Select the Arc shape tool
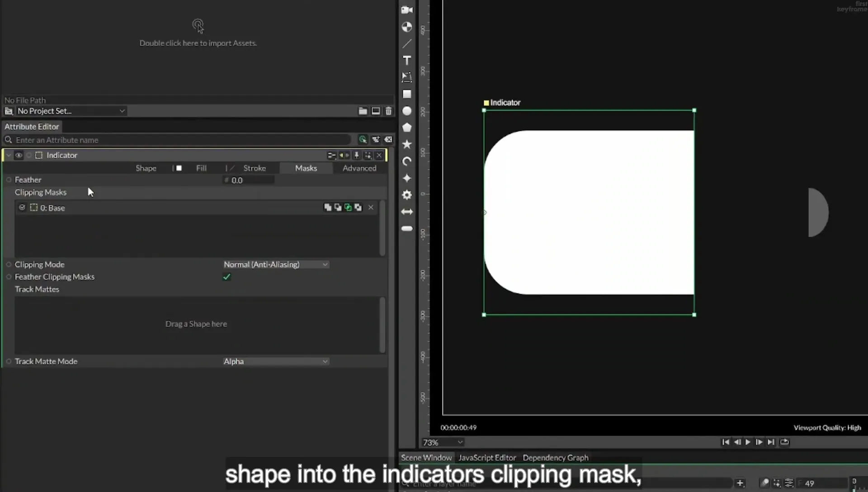The height and width of the screenshot is (492, 868). click(x=407, y=161)
